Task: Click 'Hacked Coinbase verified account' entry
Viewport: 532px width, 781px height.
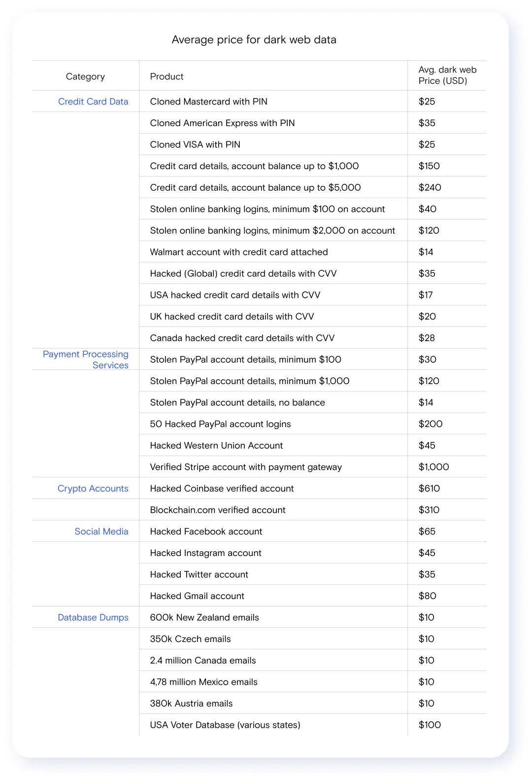Action: coord(222,489)
